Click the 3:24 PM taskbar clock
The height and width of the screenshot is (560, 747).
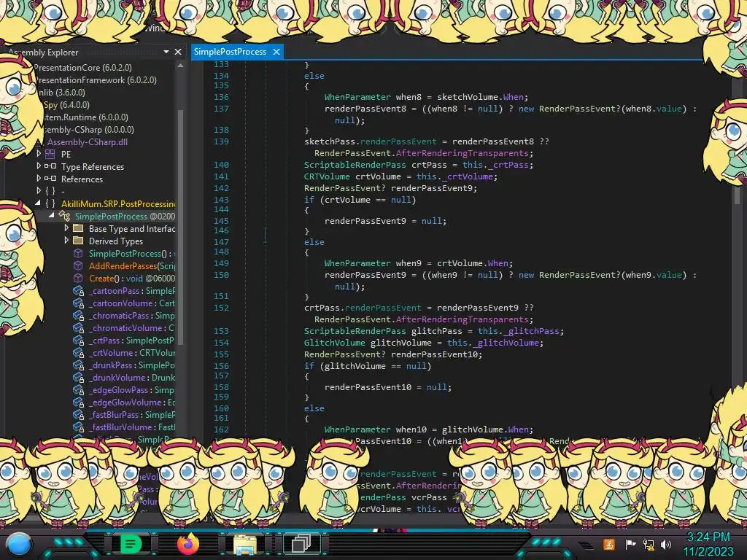(x=708, y=537)
